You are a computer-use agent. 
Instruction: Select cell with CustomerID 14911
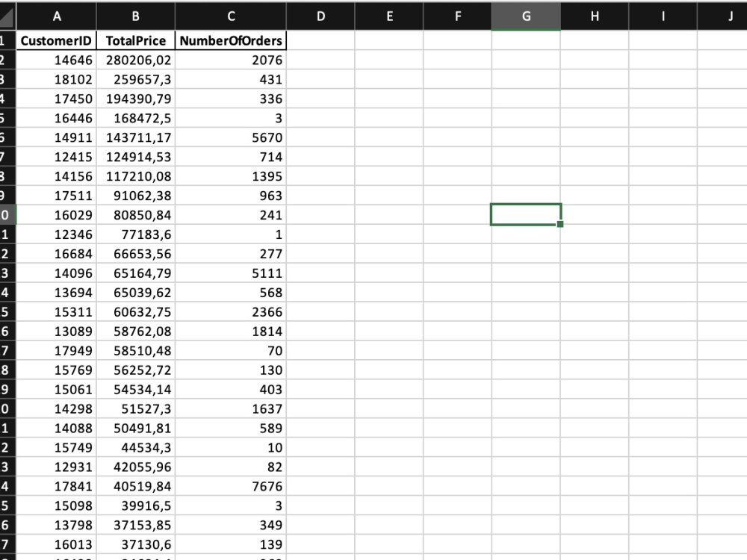(56, 137)
